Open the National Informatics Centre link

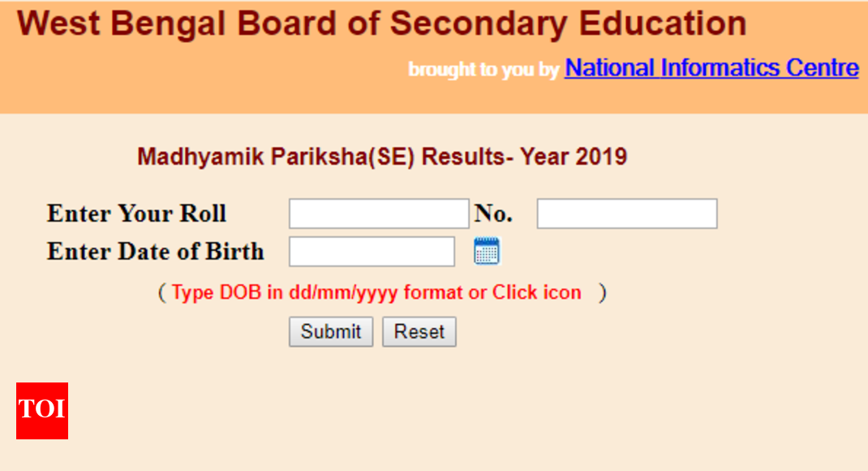pyautogui.click(x=711, y=67)
